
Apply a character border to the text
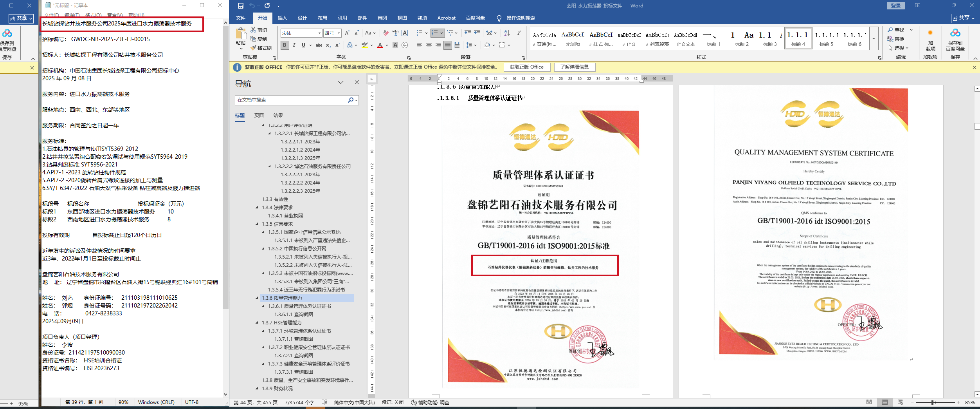click(x=405, y=33)
